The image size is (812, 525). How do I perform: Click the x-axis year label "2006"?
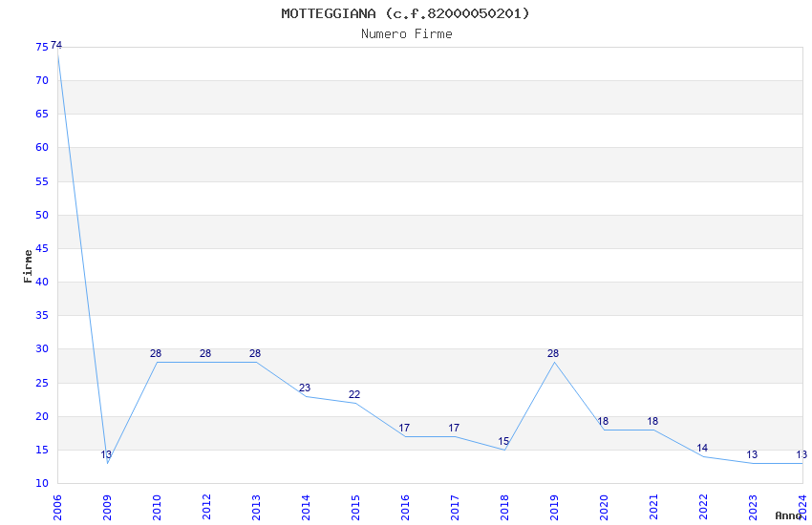[x=57, y=508]
